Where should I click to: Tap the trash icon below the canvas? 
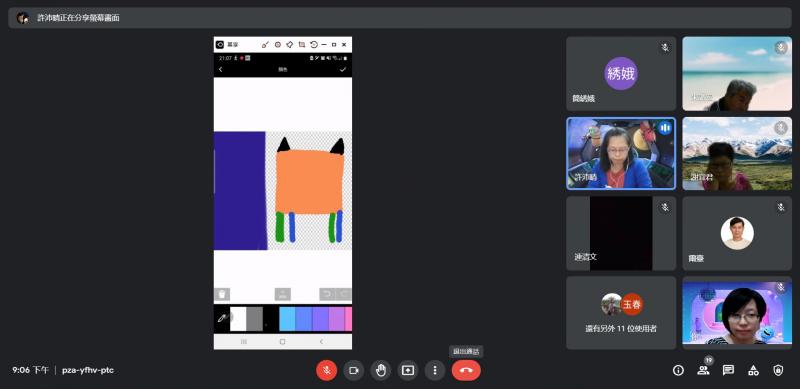(x=222, y=295)
